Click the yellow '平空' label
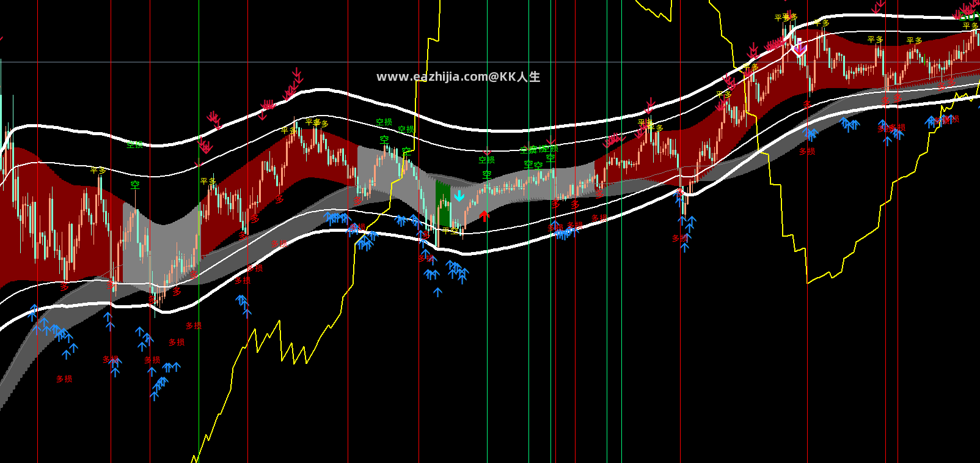The width and height of the screenshot is (980, 463). click(x=450, y=231)
